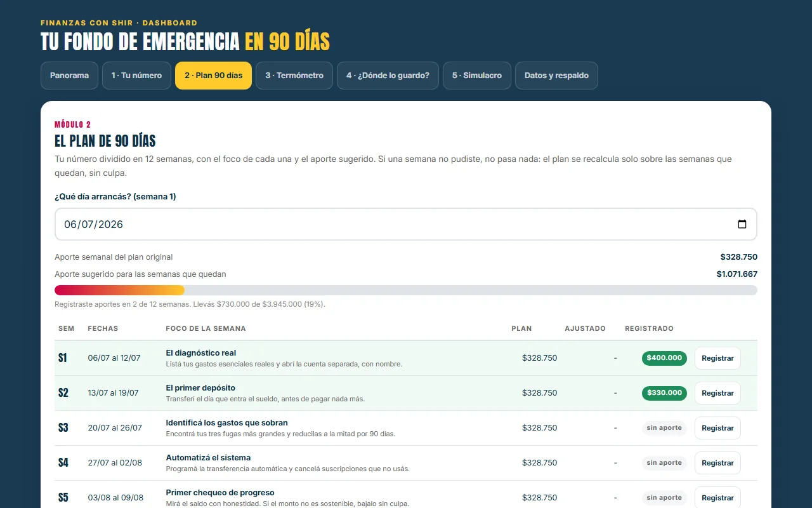
Task: Click the 'FECHAS' column header
Action: pyautogui.click(x=103, y=329)
